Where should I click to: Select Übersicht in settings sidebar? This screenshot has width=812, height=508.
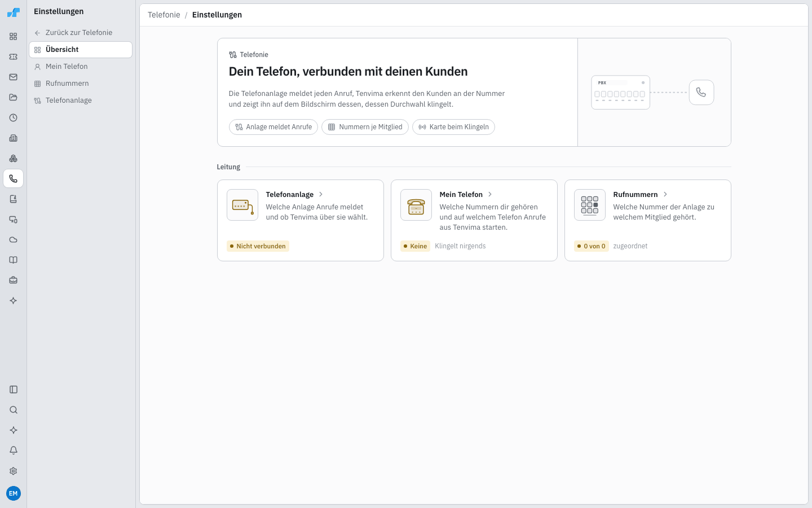click(x=81, y=50)
